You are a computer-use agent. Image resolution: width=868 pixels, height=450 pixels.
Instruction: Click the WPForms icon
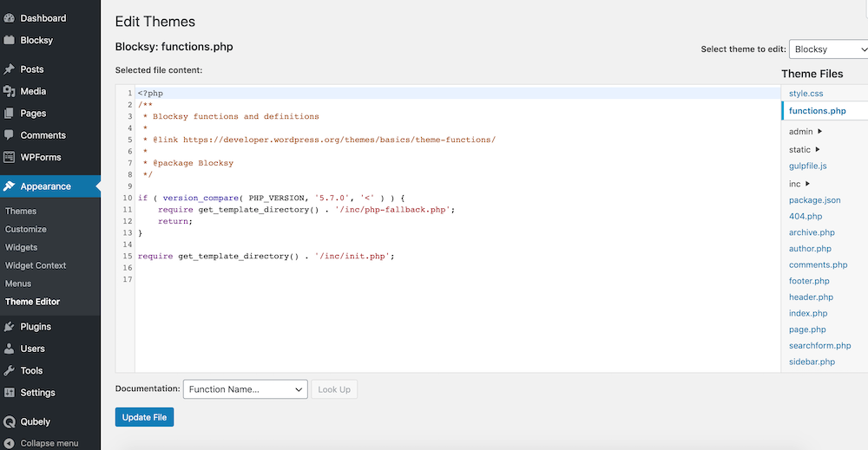pyautogui.click(x=9, y=157)
